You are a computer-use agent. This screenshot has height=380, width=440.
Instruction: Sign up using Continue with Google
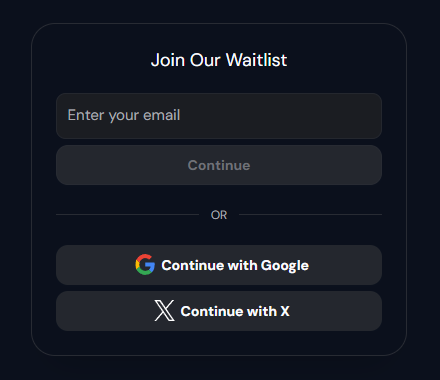219,265
